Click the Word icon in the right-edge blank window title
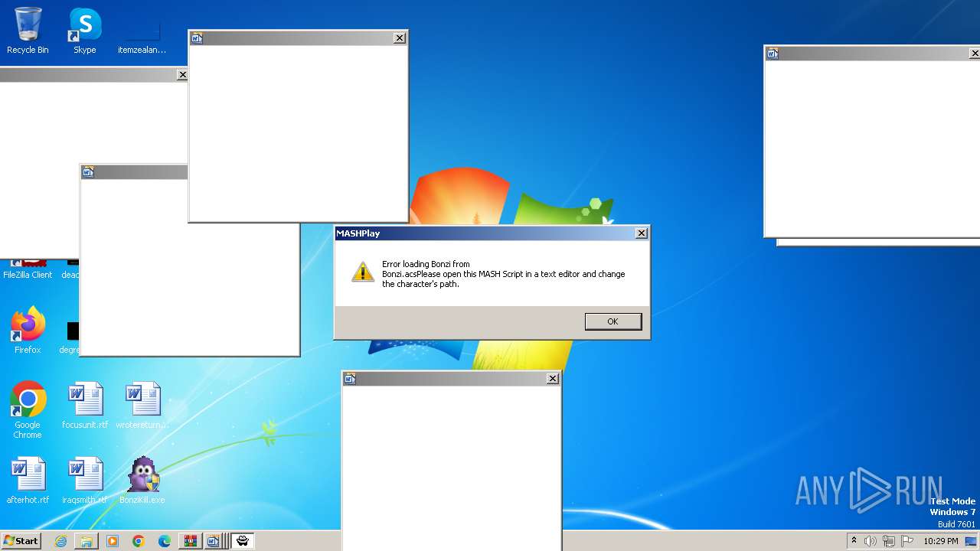This screenshot has height=551, width=980. (772, 53)
